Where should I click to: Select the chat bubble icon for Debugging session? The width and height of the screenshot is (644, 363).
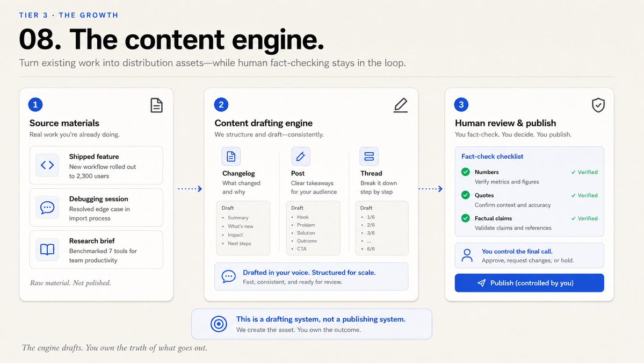click(x=47, y=207)
